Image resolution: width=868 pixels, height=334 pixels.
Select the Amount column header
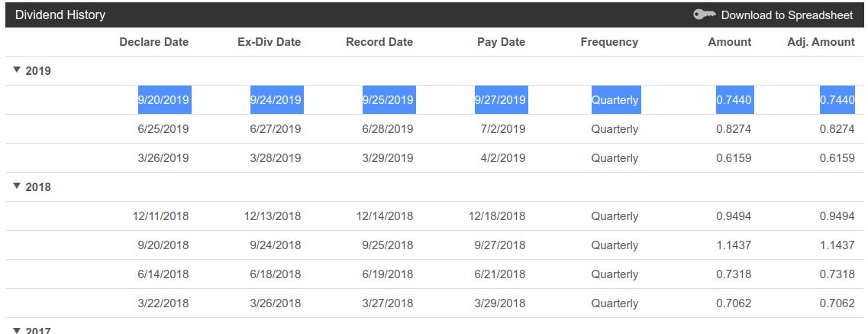(x=730, y=42)
